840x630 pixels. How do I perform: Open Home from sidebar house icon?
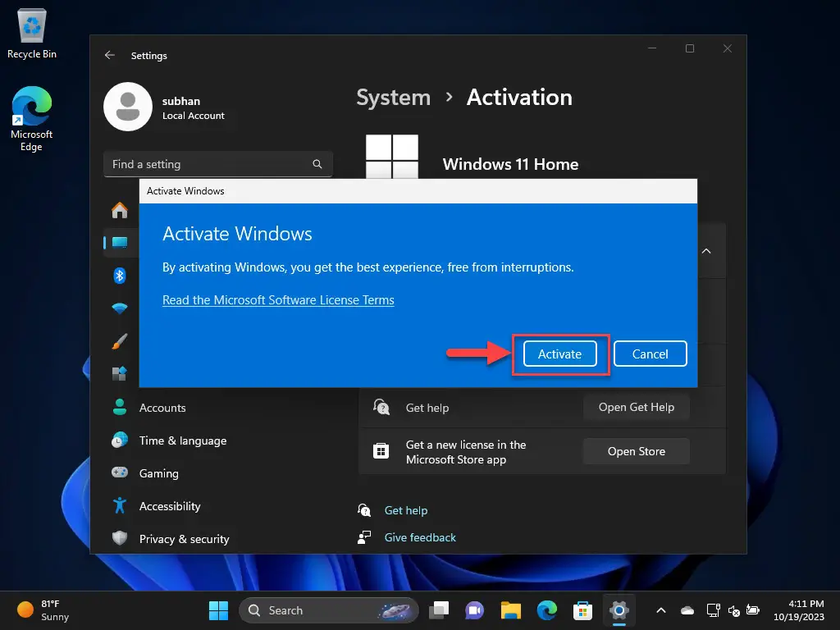(x=120, y=210)
